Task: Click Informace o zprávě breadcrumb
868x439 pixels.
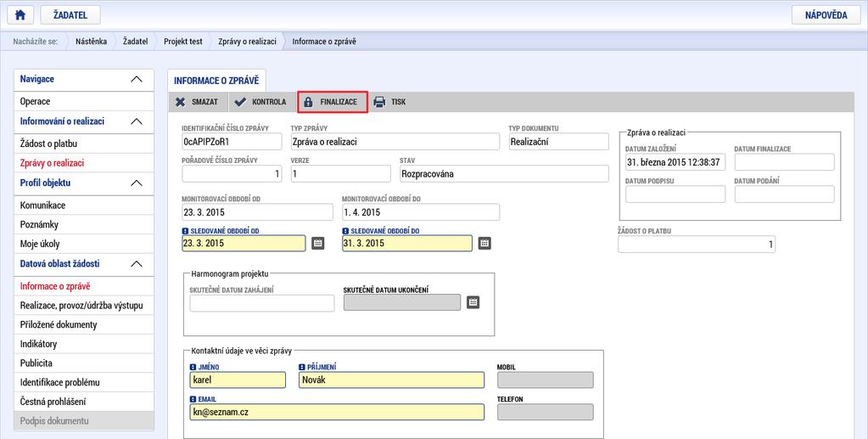Action: coord(324,42)
